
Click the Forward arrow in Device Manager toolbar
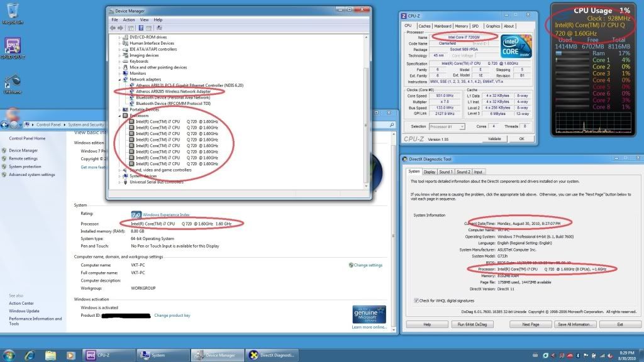tap(120, 28)
